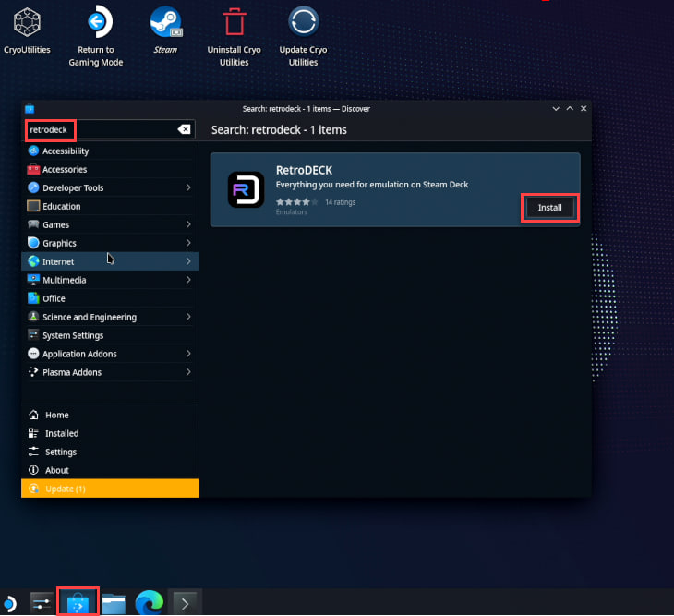Open the About page

pyautogui.click(x=110, y=470)
